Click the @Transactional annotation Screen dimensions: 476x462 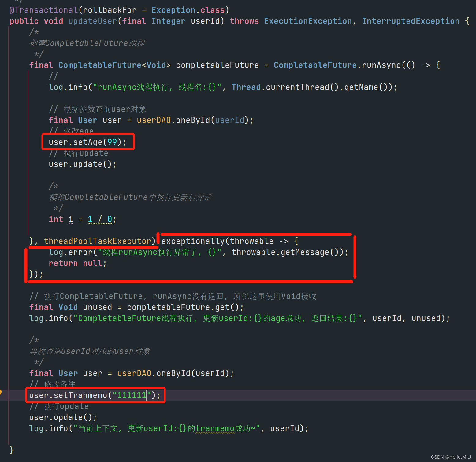point(43,10)
